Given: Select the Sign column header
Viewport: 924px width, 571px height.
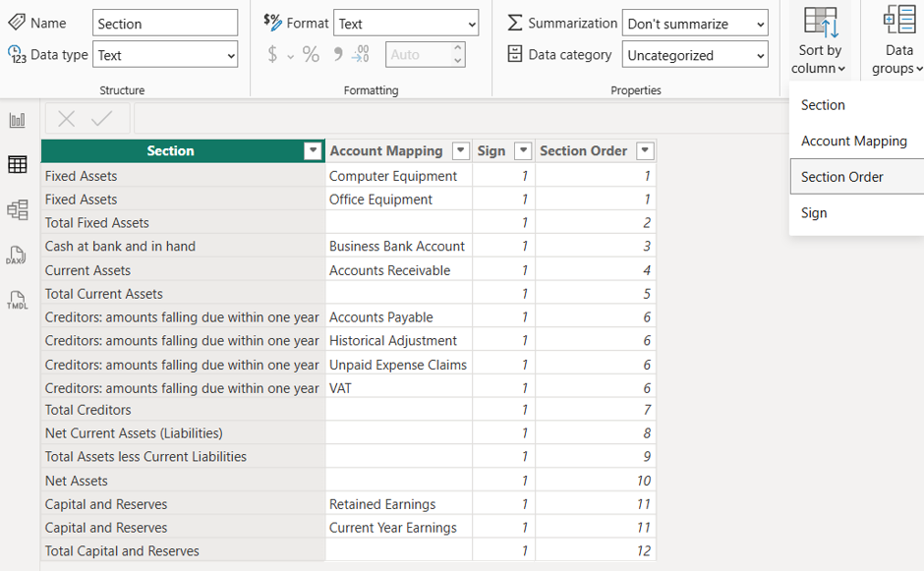Looking at the screenshot, I should pyautogui.click(x=491, y=150).
